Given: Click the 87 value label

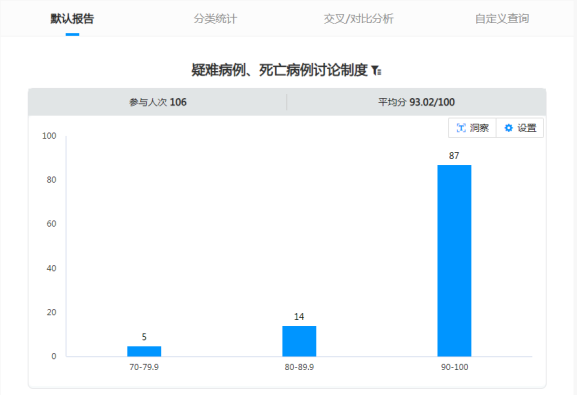Looking at the screenshot, I should [454, 156].
